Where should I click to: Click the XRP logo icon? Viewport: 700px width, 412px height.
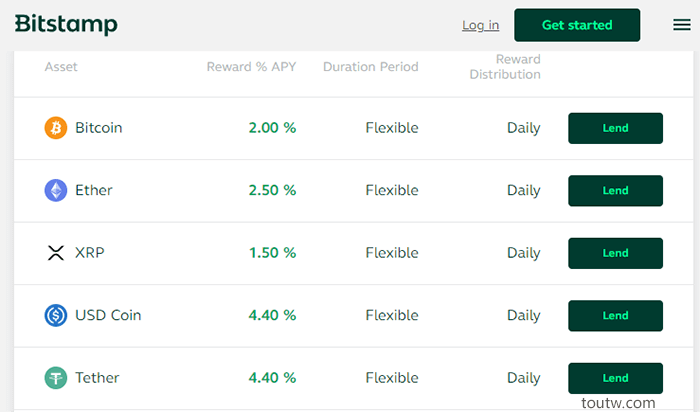point(56,253)
